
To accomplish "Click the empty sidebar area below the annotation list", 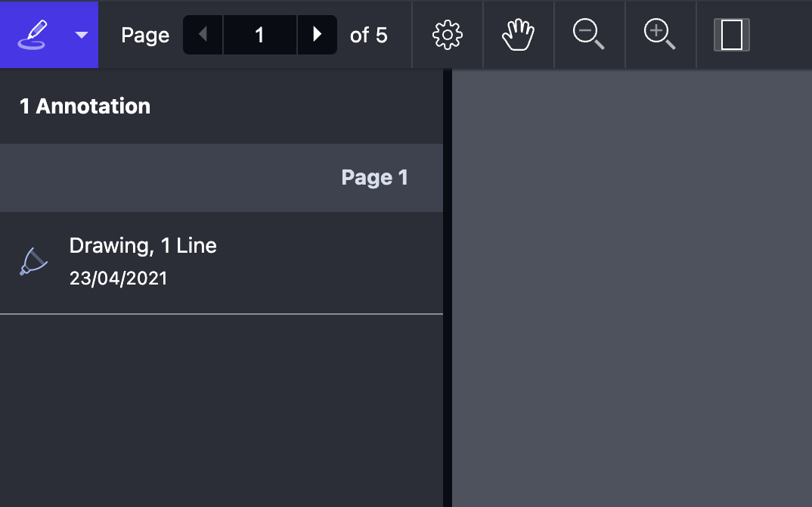I will [221, 409].
